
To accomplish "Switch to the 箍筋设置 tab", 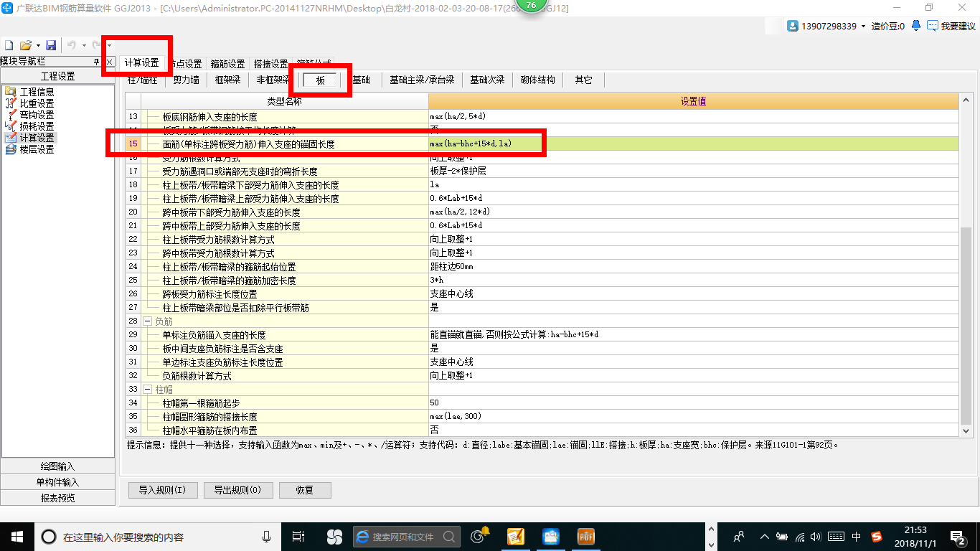I will (x=227, y=64).
